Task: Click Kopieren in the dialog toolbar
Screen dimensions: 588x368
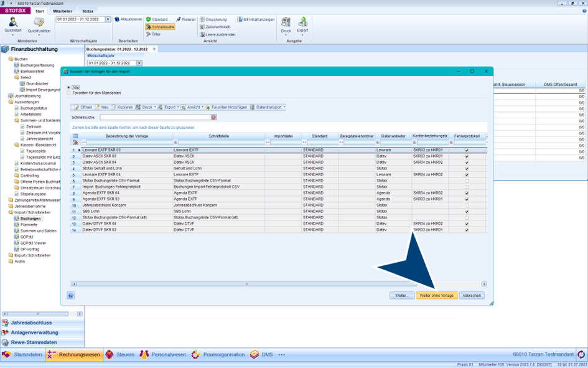Action: (x=122, y=107)
